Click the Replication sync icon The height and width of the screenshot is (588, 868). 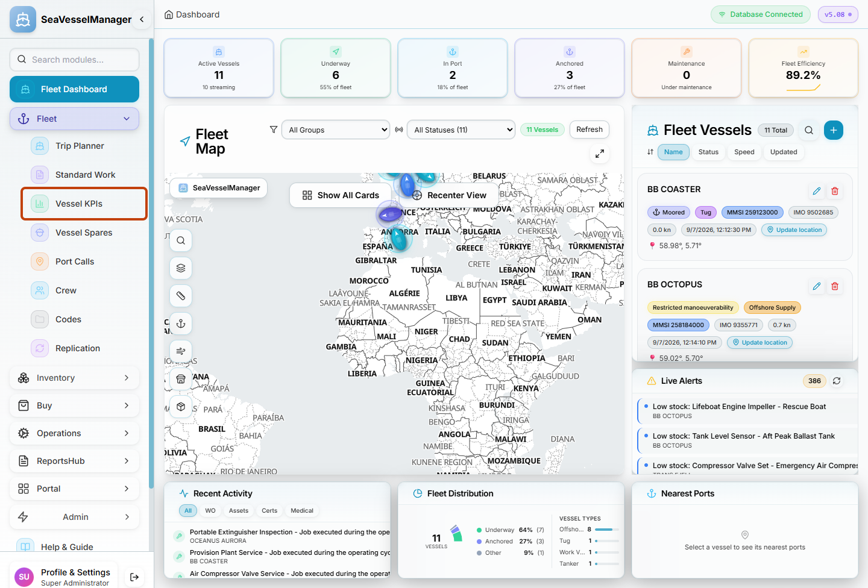tap(40, 348)
